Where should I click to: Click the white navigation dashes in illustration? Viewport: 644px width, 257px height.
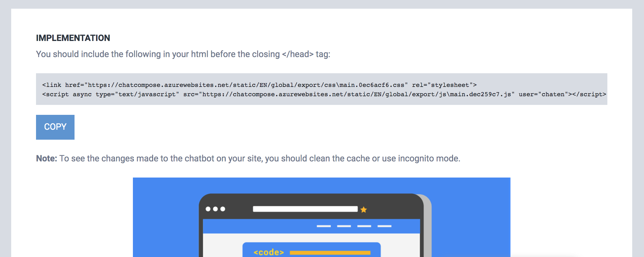click(354, 226)
